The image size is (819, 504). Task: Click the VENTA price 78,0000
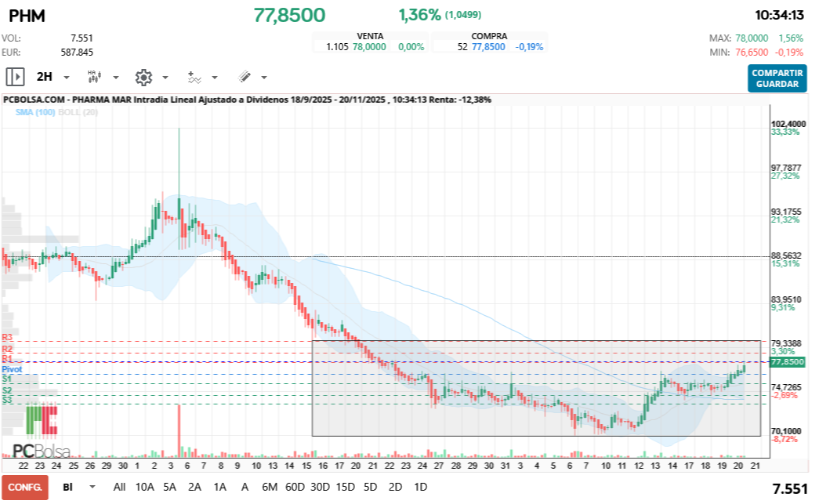click(368, 47)
